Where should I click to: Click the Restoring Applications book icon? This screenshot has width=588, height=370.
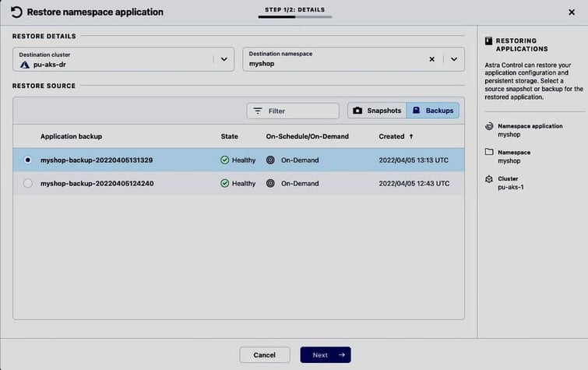click(x=488, y=41)
